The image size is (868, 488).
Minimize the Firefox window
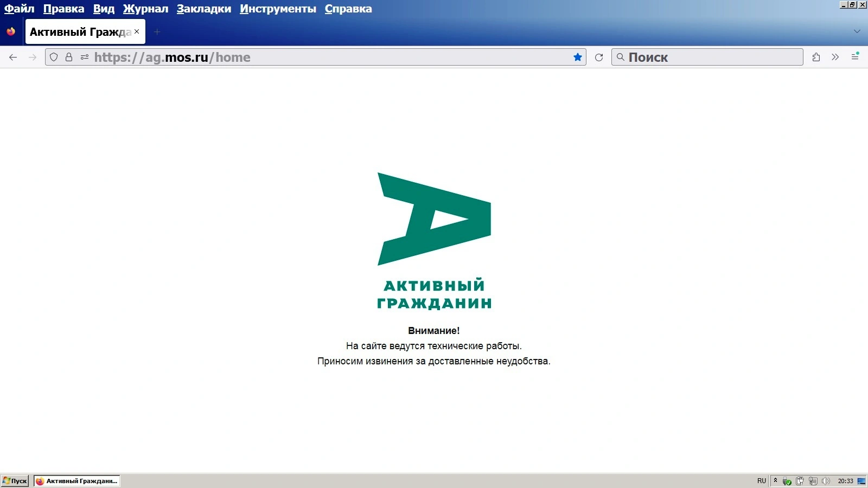point(844,5)
